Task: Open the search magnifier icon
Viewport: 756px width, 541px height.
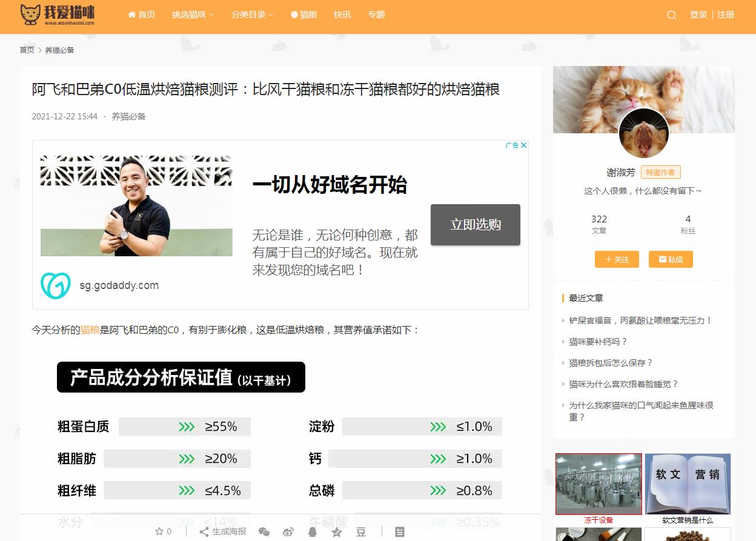Action: click(671, 15)
